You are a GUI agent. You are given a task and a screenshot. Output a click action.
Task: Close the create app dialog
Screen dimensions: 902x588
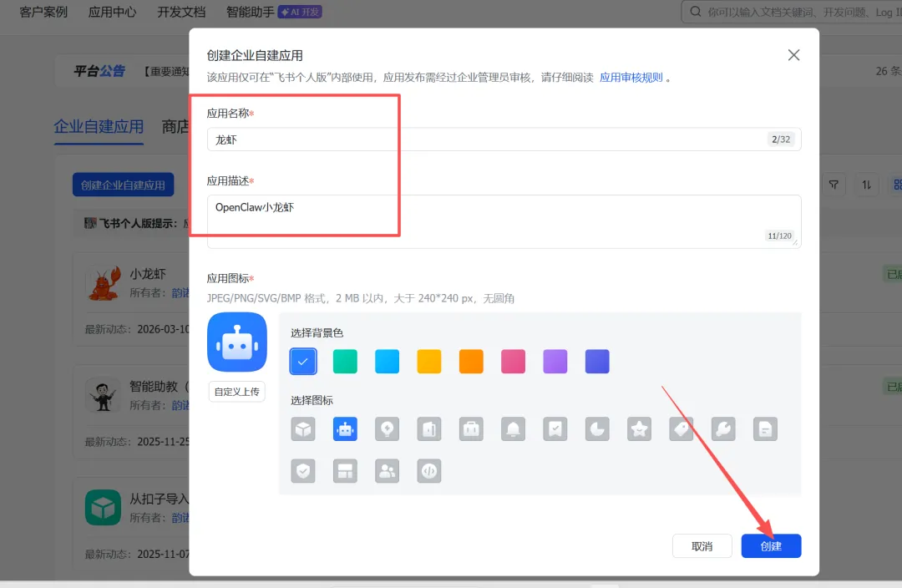794,55
